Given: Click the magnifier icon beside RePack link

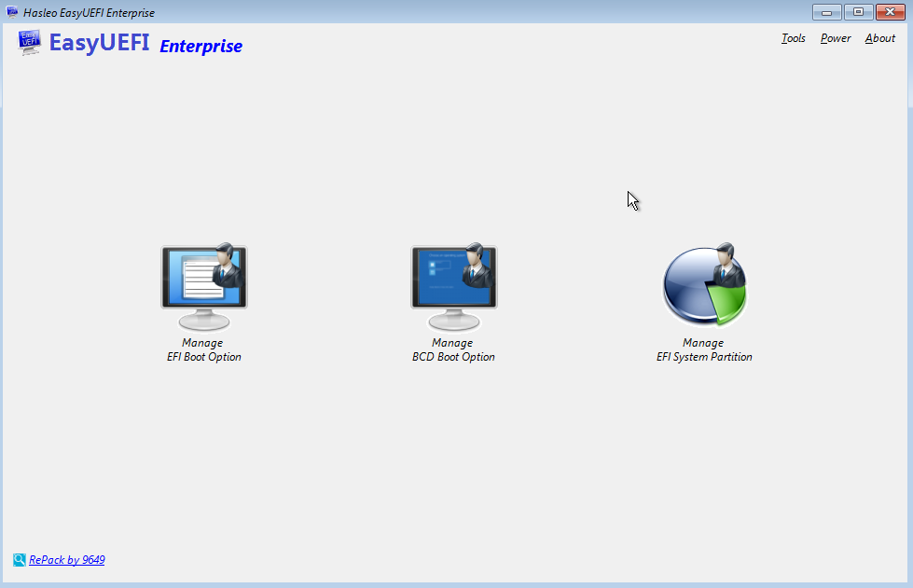Looking at the screenshot, I should click(x=20, y=559).
